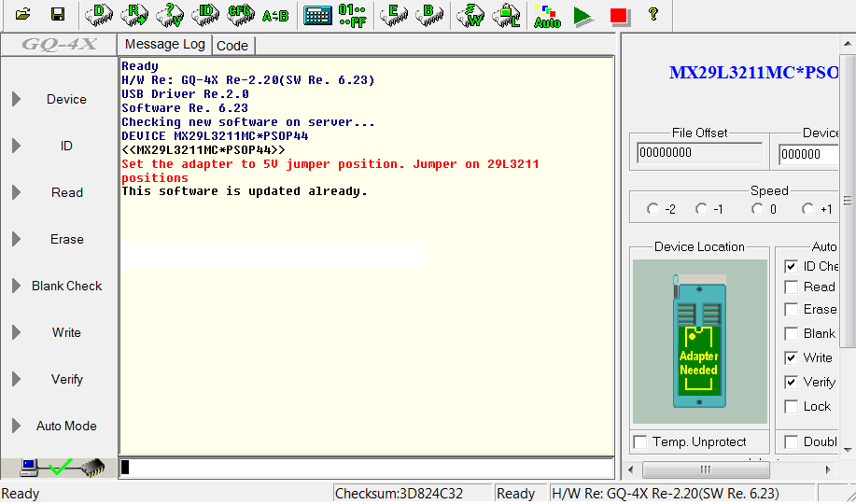Screen dimensions: 856x504
Task: Switch to the Message Log tab
Action: 165,44
